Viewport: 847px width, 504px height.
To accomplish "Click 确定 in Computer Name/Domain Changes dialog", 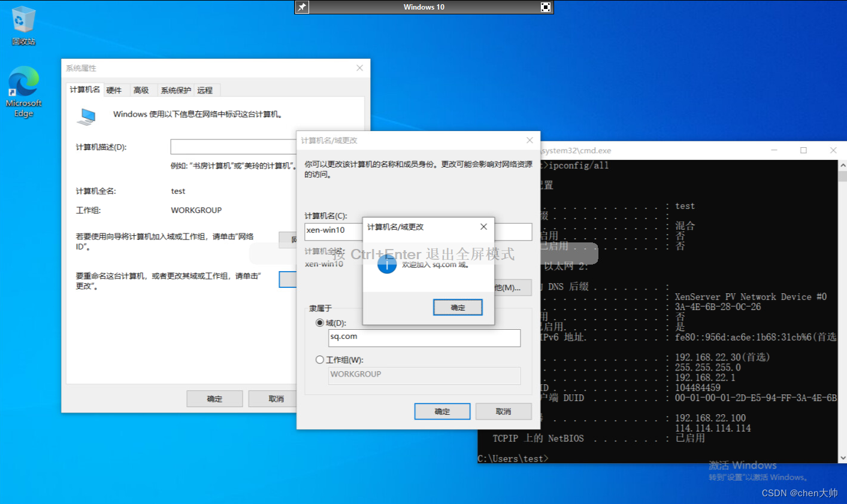I will tap(442, 411).
